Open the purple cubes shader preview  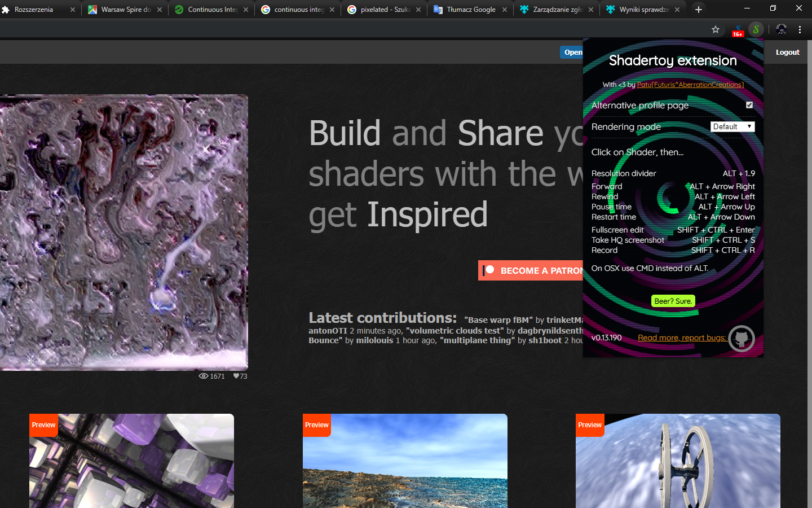[x=131, y=461]
